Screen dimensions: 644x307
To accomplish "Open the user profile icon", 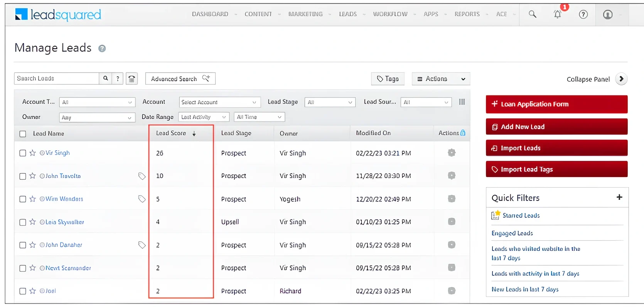I will [x=608, y=14].
